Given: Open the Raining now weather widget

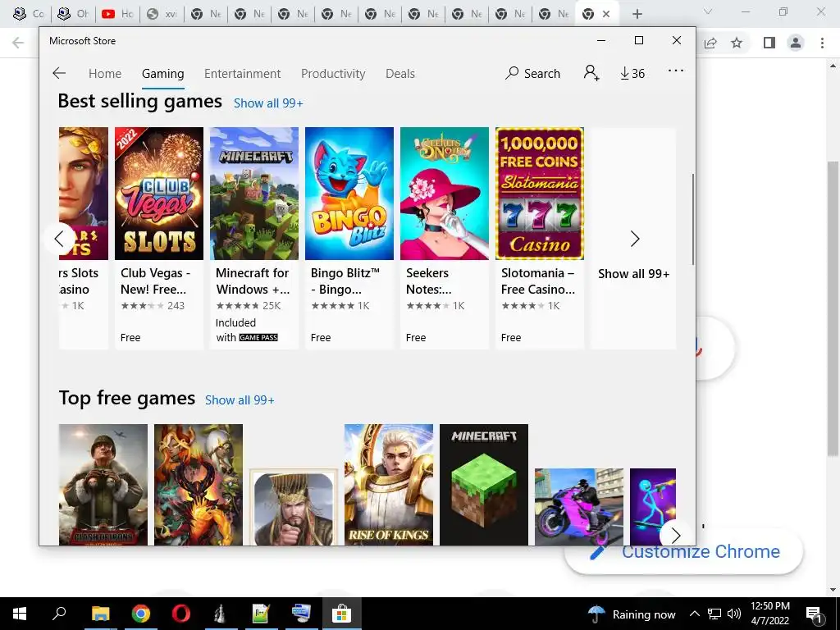Looking at the screenshot, I should click(632, 614).
